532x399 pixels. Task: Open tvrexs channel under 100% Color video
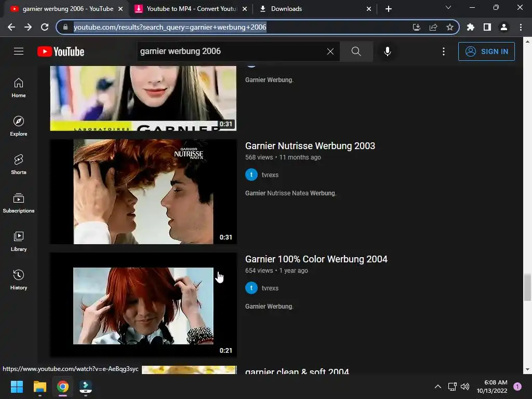point(270,288)
